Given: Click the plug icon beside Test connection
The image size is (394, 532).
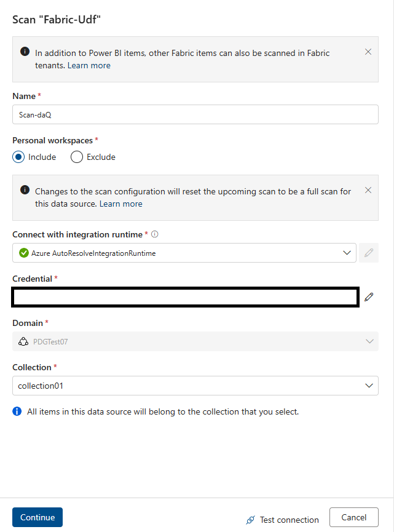Looking at the screenshot, I should click(x=251, y=520).
